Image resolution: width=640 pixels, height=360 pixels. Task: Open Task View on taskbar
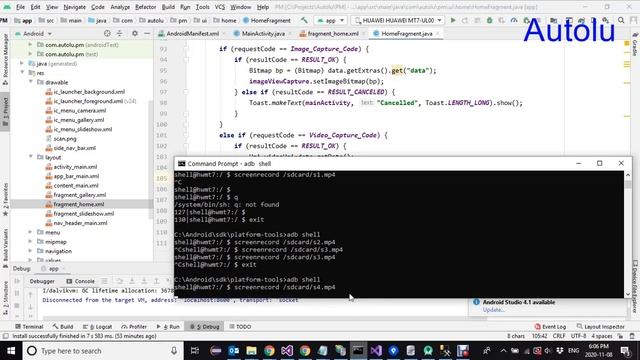tap(195, 351)
